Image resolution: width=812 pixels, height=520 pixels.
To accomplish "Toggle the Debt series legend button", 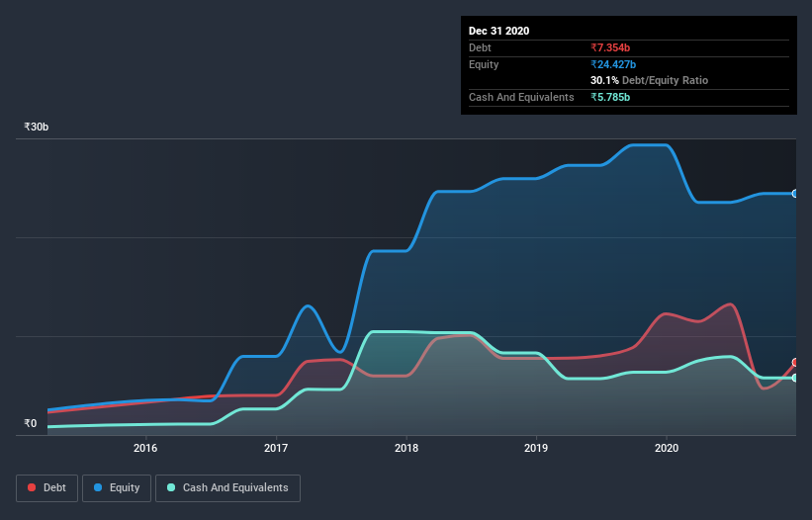I will 47,488.
